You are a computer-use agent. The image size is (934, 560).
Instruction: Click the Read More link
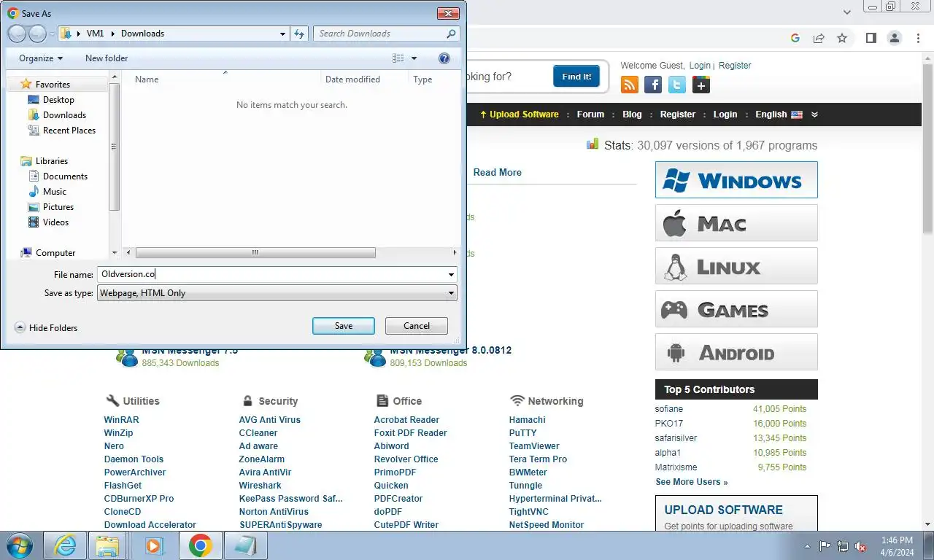498,173
